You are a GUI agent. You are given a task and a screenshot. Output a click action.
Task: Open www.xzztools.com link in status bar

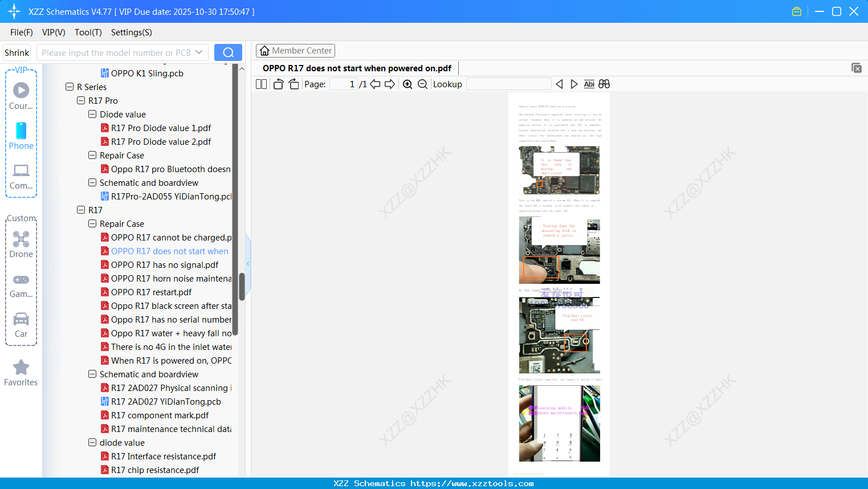(x=472, y=483)
